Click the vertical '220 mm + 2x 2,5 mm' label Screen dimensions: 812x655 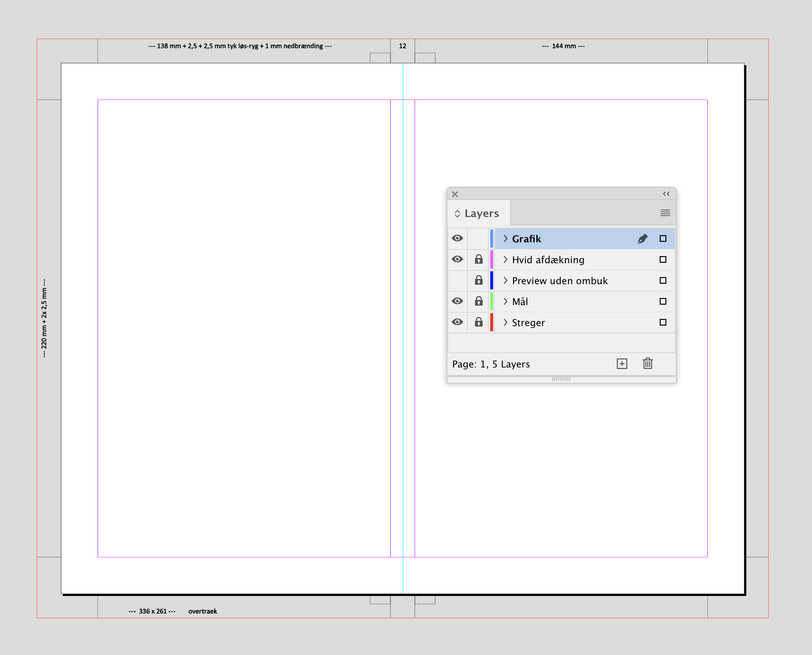pyautogui.click(x=44, y=318)
